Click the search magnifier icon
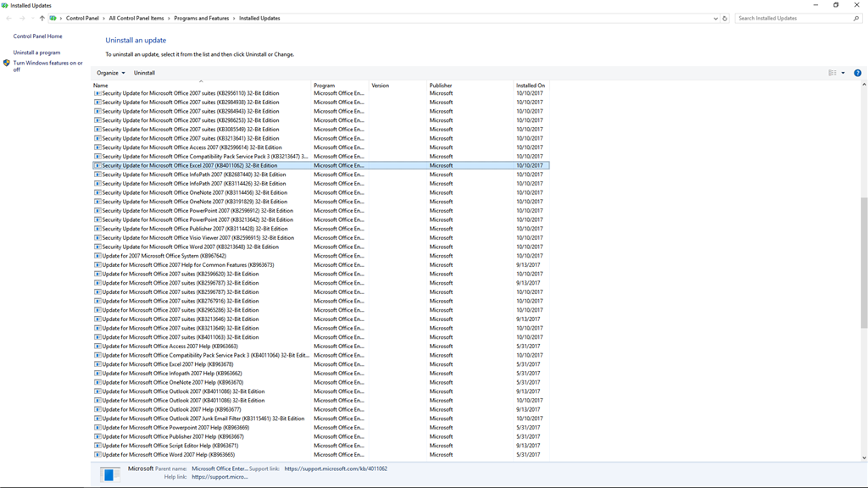Screen dimensions: 868x488 tap(856, 19)
